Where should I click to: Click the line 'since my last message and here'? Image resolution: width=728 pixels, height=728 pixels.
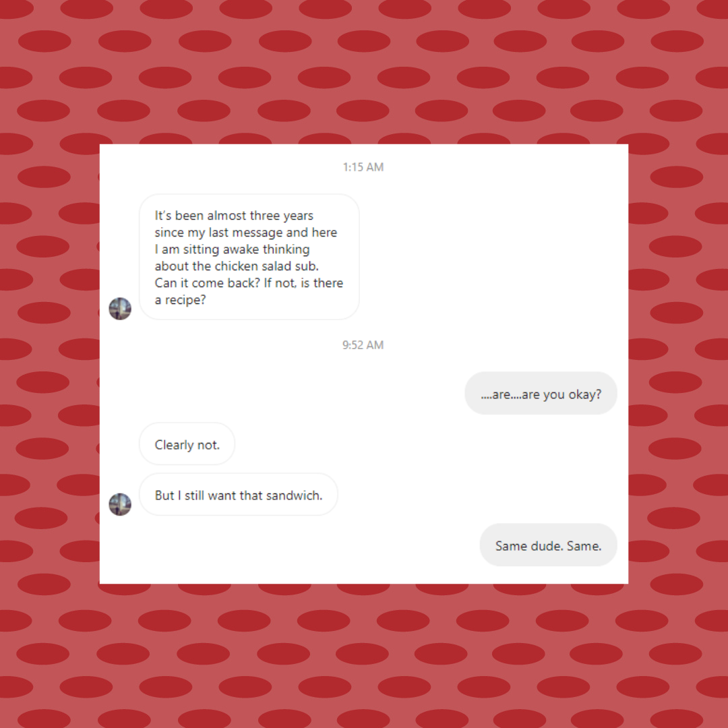(245, 233)
